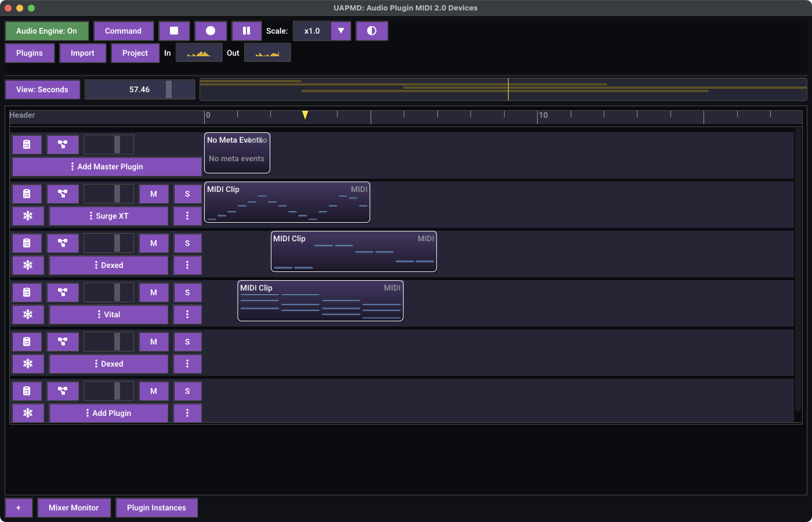Click the Out audio level meter
This screenshot has width=812, height=522.
tap(267, 53)
